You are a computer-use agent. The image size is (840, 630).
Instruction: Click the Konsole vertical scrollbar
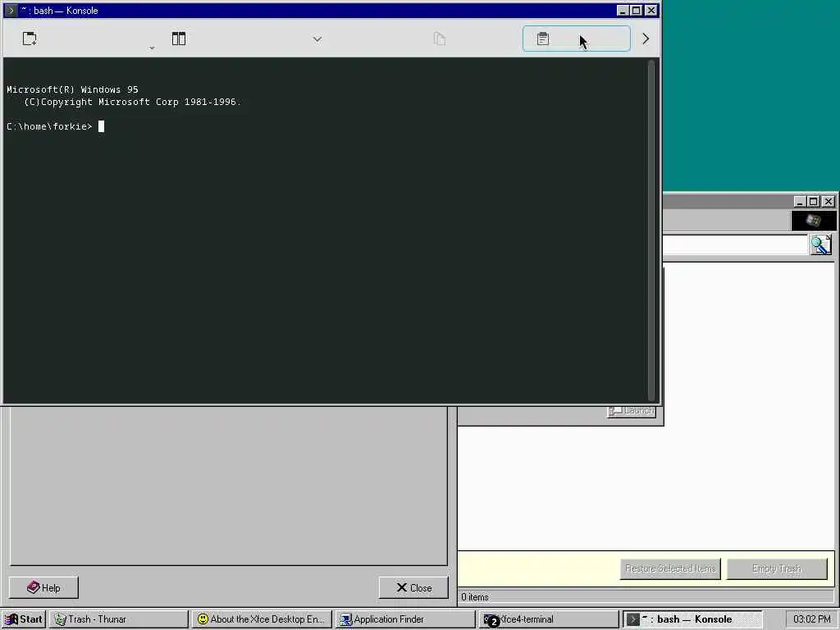651,231
